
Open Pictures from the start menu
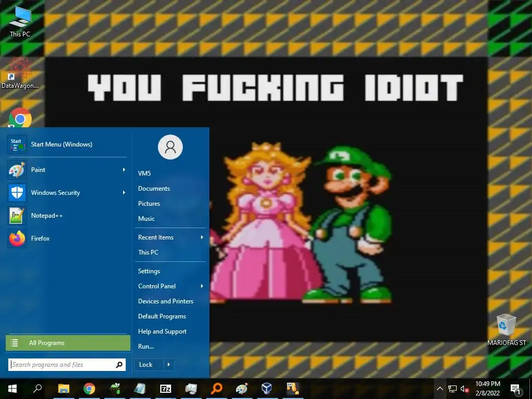(x=170, y=204)
